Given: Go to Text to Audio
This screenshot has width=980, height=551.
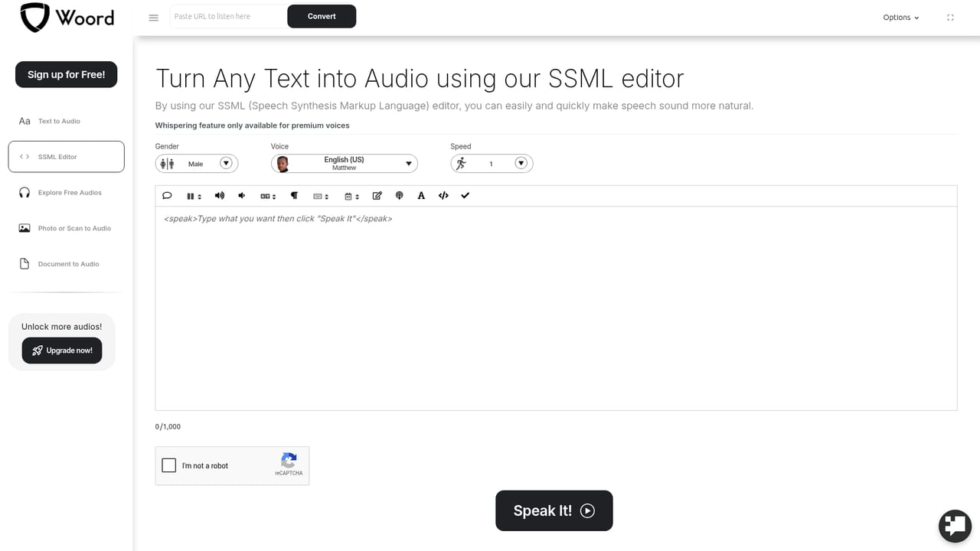Looking at the screenshot, I should 66,121.
